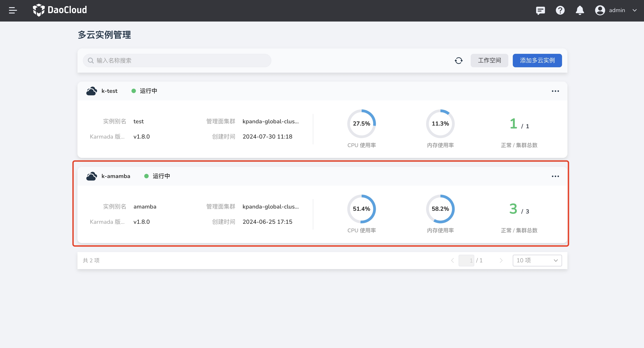Open the 10 项 page size selector
This screenshot has width=644, height=348.
click(x=537, y=260)
